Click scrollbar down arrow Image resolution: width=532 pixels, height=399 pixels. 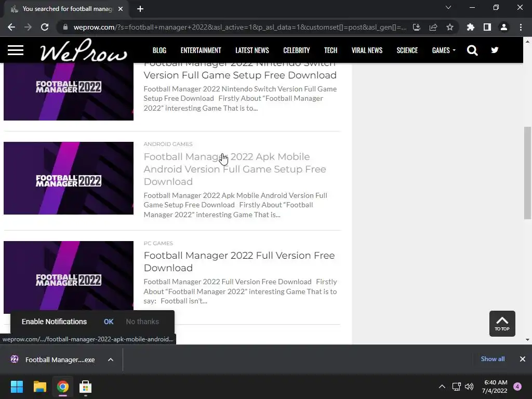tap(527, 340)
